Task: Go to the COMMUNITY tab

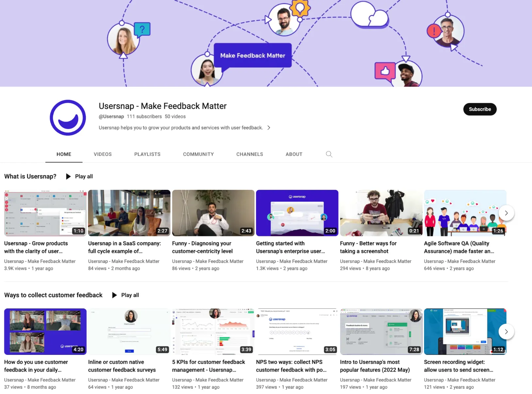Action: tap(198, 154)
